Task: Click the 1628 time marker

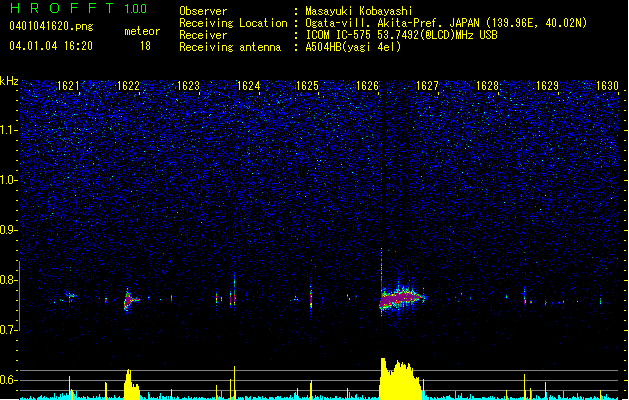Action: coord(487,86)
